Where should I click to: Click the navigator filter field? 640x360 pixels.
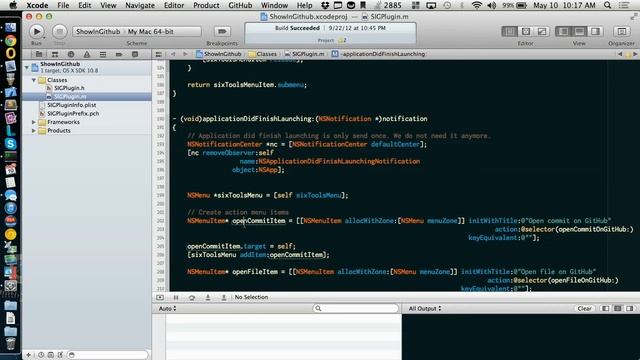107,355
